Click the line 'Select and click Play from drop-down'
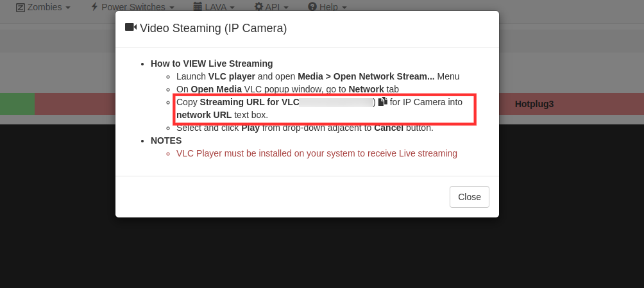Image resolution: width=644 pixels, height=288 pixels. (305, 128)
